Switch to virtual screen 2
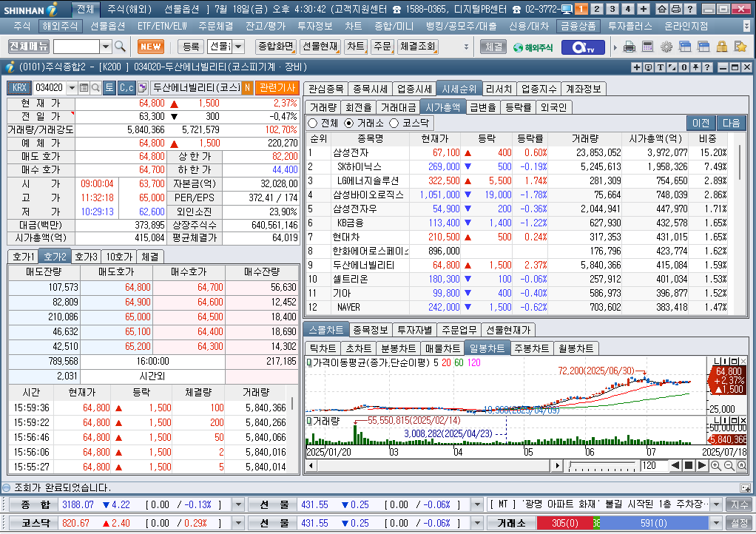The image size is (756, 534). click(596, 9)
